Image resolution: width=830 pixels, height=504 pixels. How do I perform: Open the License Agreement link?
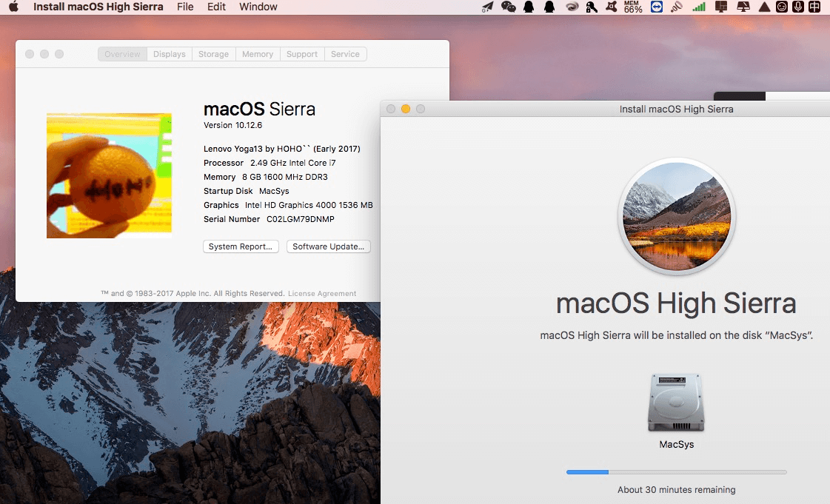pyautogui.click(x=322, y=294)
